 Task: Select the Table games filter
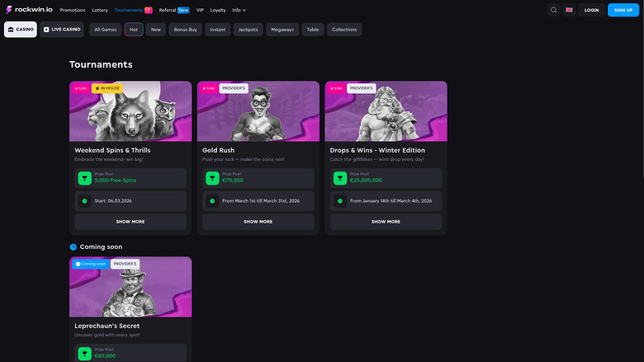click(313, 30)
